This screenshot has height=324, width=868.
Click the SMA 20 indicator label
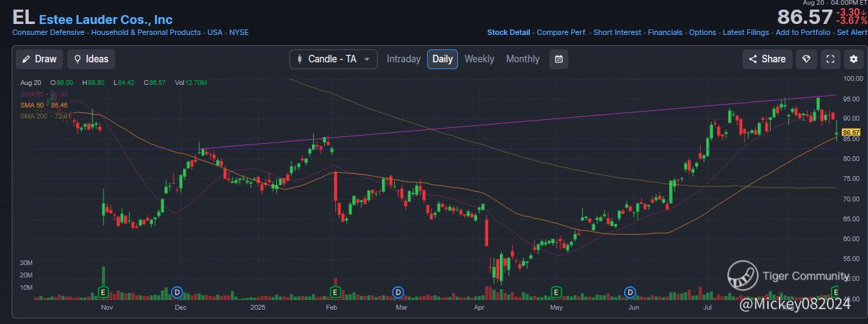44,94
